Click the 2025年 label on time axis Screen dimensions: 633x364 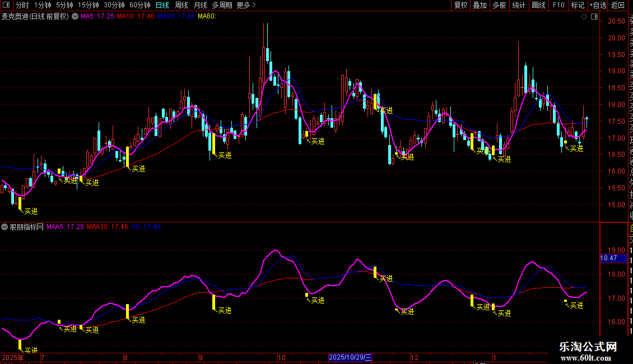(13, 357)
